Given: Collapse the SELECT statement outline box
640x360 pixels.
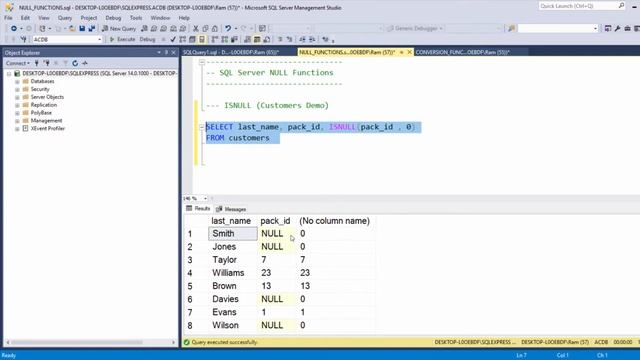Looking at the screenshot, I should pyautogui.click(x=202, y=127).
